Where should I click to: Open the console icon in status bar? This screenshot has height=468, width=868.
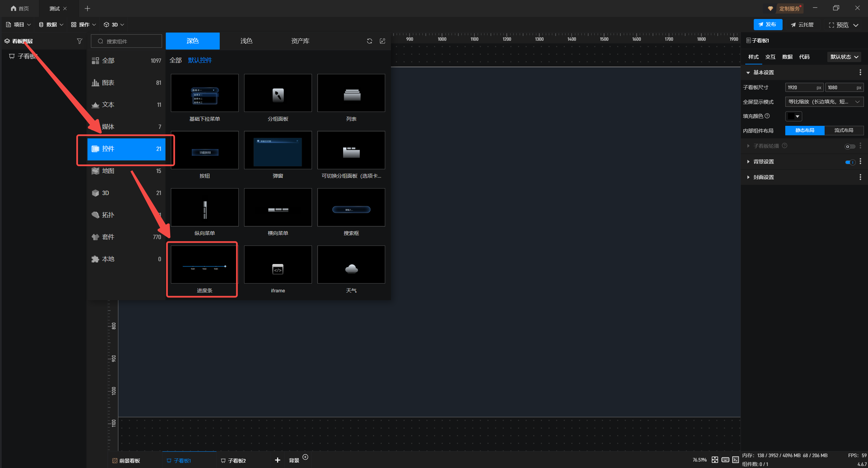pyautogui.click(x=735, y=460)
